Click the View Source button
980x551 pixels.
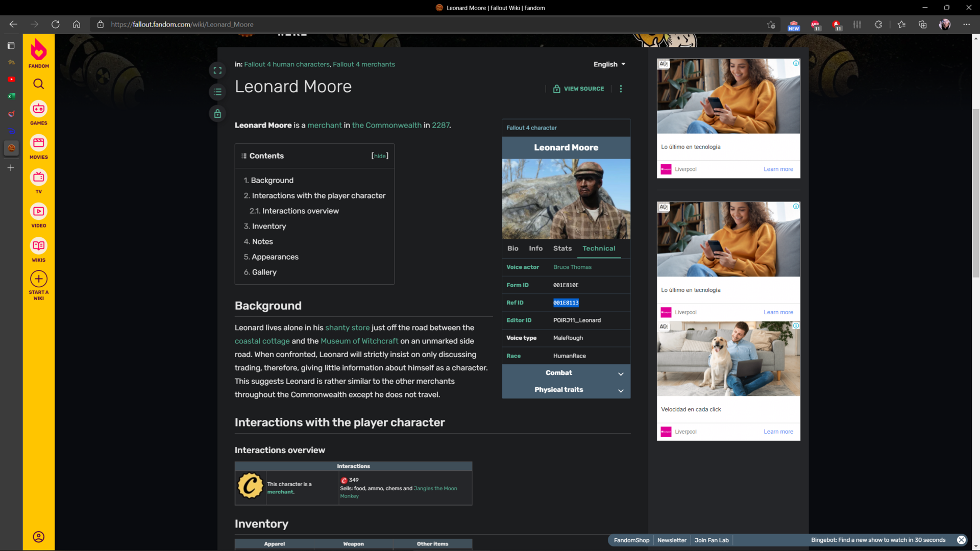click(578, 89)
